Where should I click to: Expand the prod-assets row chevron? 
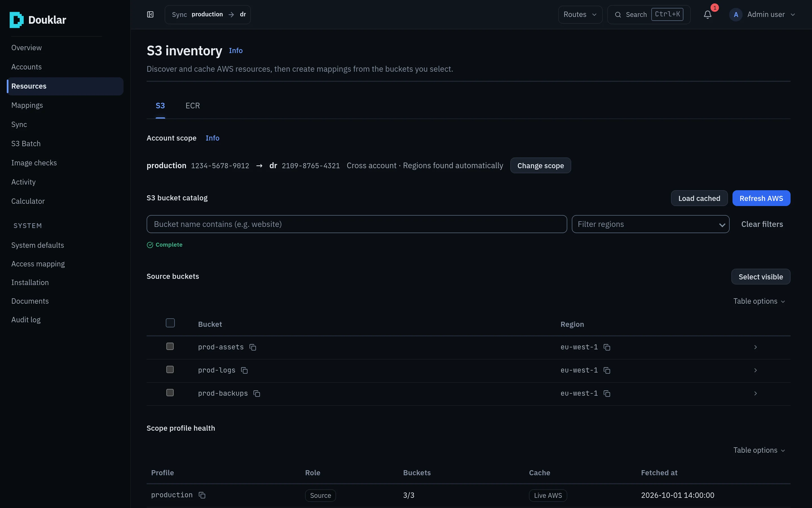pos(755,347)
